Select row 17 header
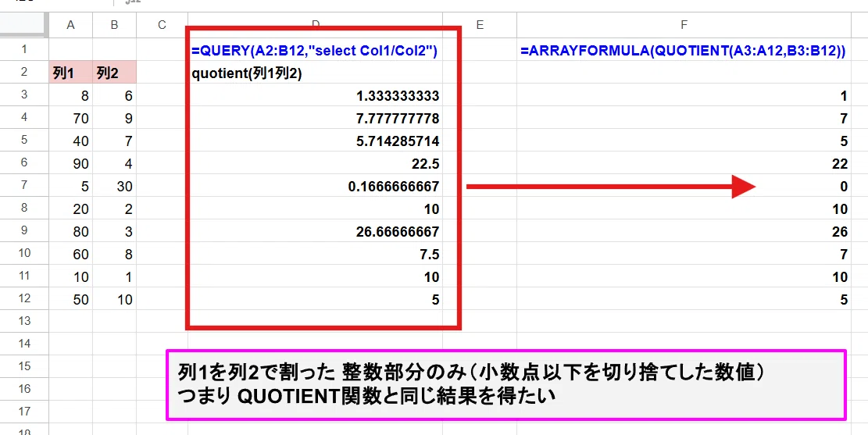 click(24, 412)
